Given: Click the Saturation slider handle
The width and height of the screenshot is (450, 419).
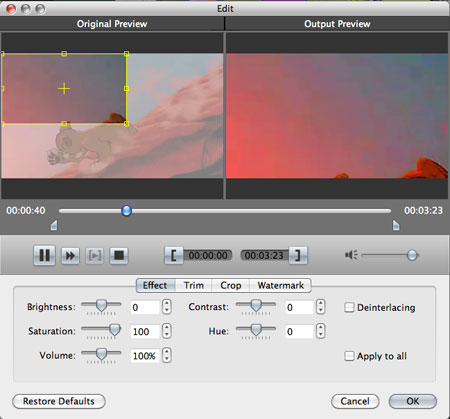Looking at the screenshot, I should click(115, 330).
